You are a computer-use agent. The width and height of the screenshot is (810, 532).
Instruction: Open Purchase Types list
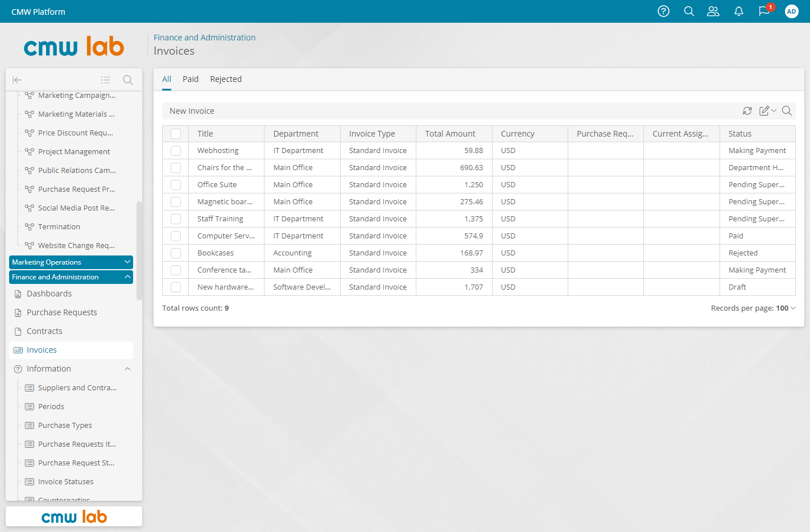point(65,426)
